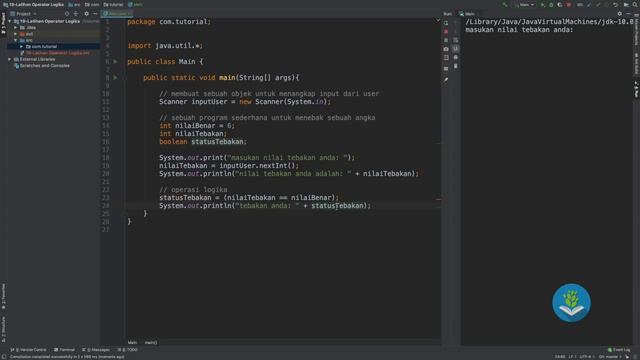Open the Run tool tab on the right stripe
Image resolution: width=640 pixels, height=360 pixels.
[636, 89]
